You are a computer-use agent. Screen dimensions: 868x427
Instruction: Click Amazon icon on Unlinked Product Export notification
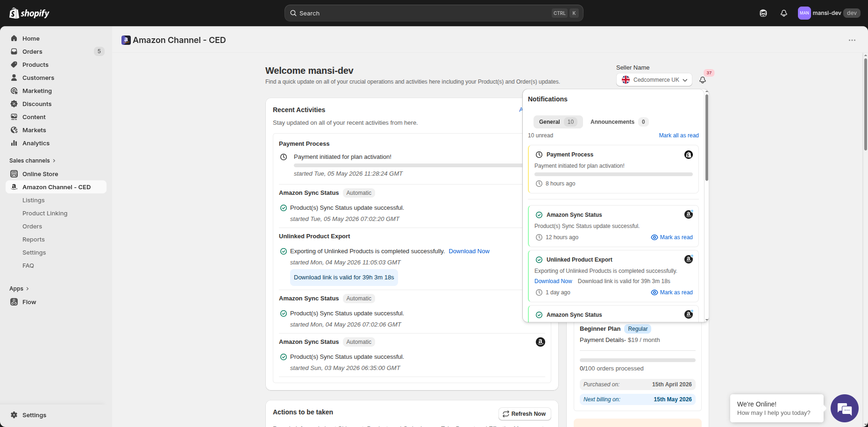689,259
